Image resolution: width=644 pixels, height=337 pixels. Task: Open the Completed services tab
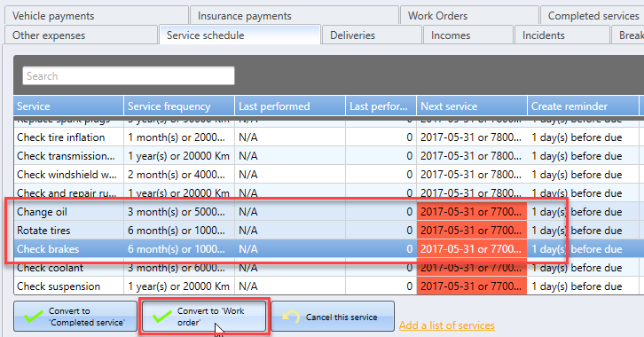coord(593,16)
